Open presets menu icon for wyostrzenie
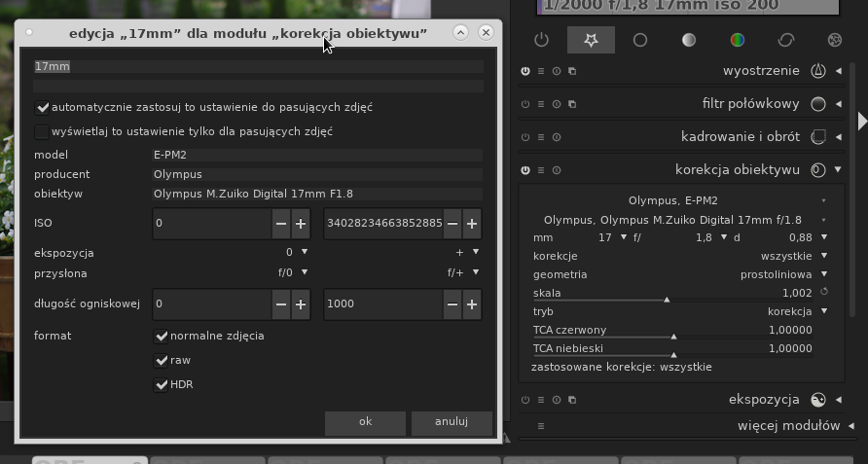 tap(541, 71)
